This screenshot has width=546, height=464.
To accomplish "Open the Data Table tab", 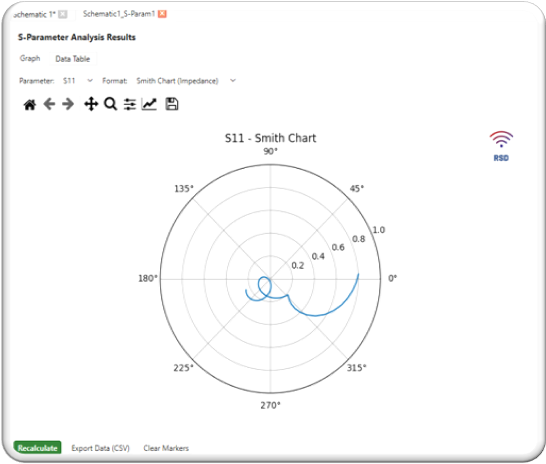I will click(x=72, y=59).
